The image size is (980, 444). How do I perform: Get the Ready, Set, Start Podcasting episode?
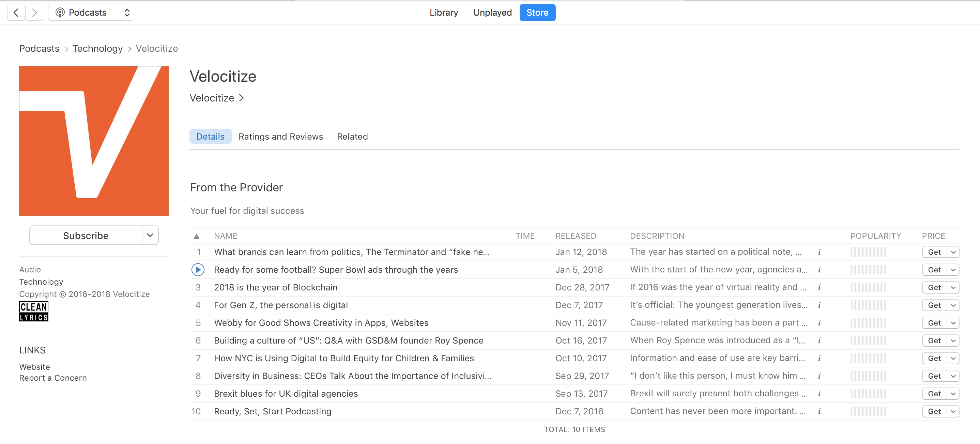tap(934, 411)
